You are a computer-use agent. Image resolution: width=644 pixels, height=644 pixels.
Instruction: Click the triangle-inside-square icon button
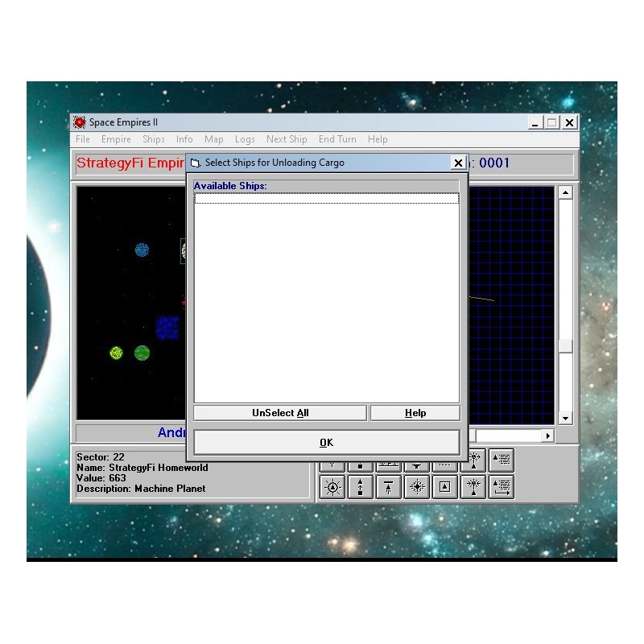click(444, 487)
